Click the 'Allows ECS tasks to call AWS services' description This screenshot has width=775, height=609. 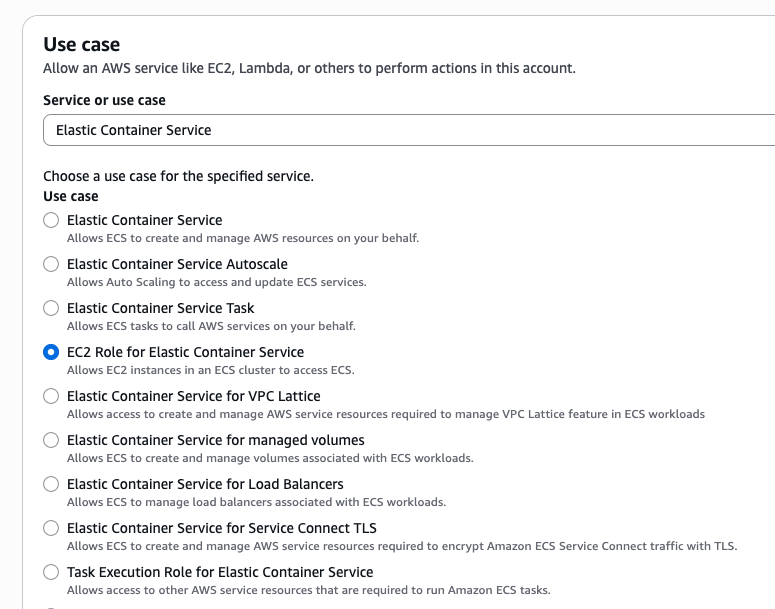211,326
